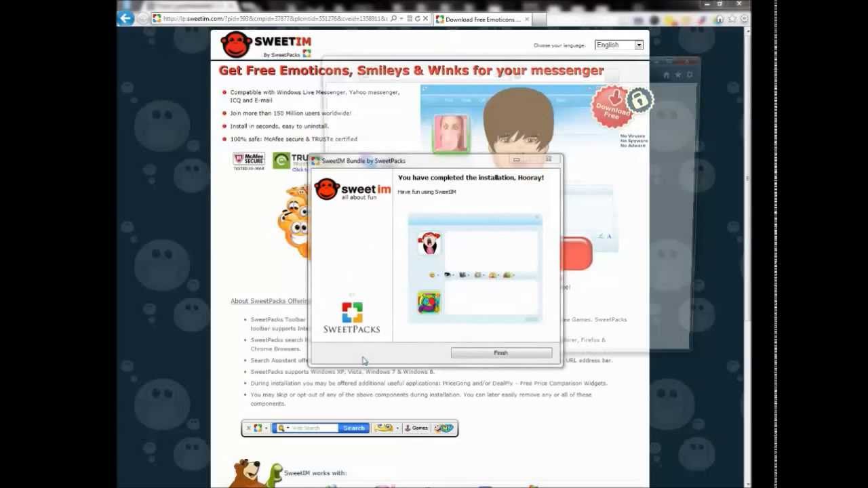Open the SweetPacks toolbar logo dropdown arrow

click(266, 428)
